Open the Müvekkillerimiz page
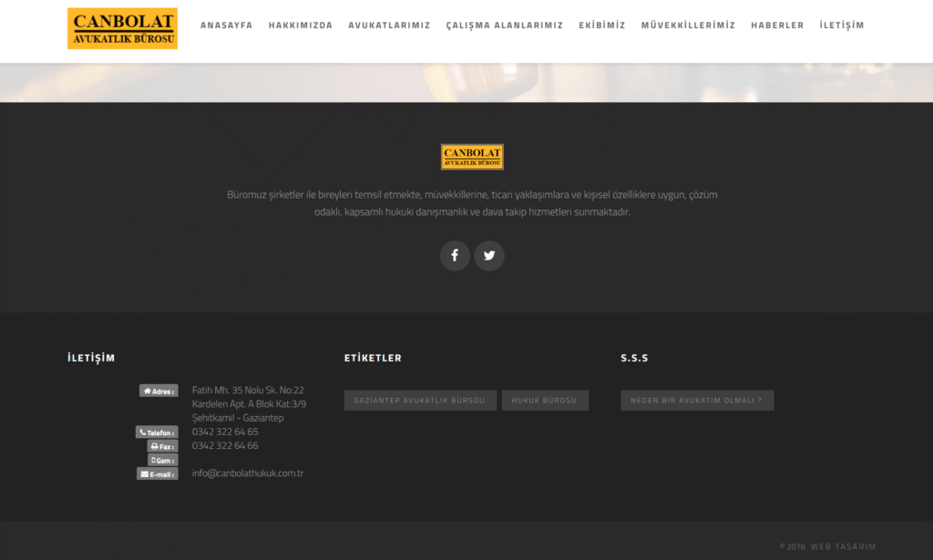Viewport: 933px width, 560px height. click(x=688, y=25)
